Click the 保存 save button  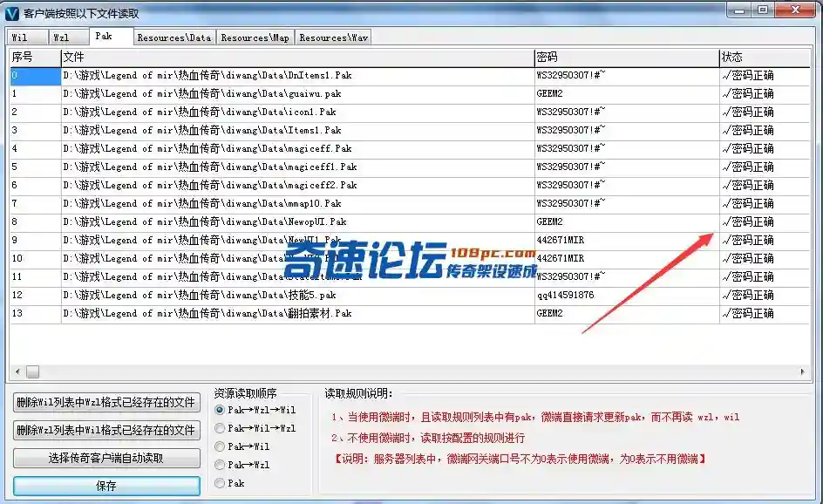[106, 487]
